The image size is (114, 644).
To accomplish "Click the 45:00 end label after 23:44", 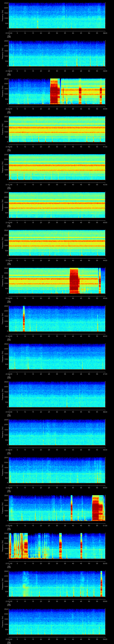I will click(105, 298).
